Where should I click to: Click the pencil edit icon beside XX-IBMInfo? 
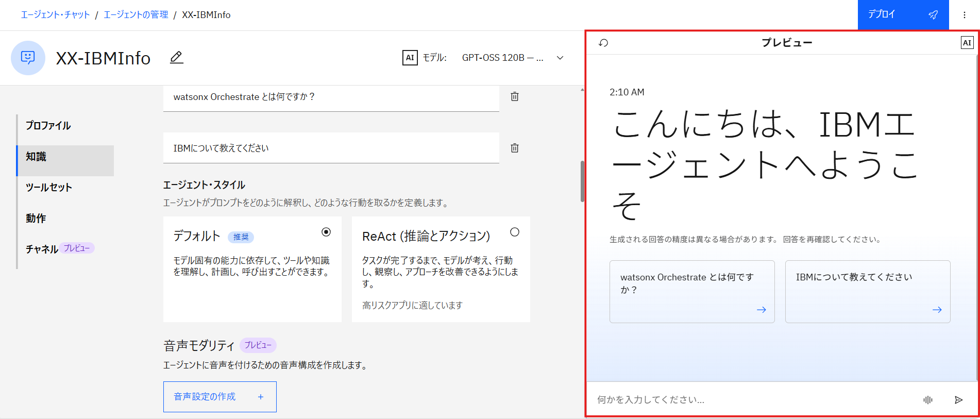click(x=176, y=58)
